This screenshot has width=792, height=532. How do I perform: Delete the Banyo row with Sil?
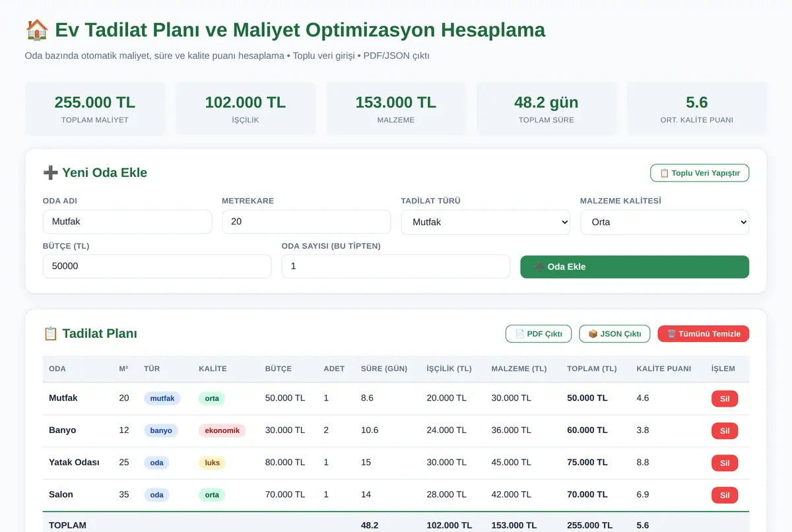click(725, 431)
